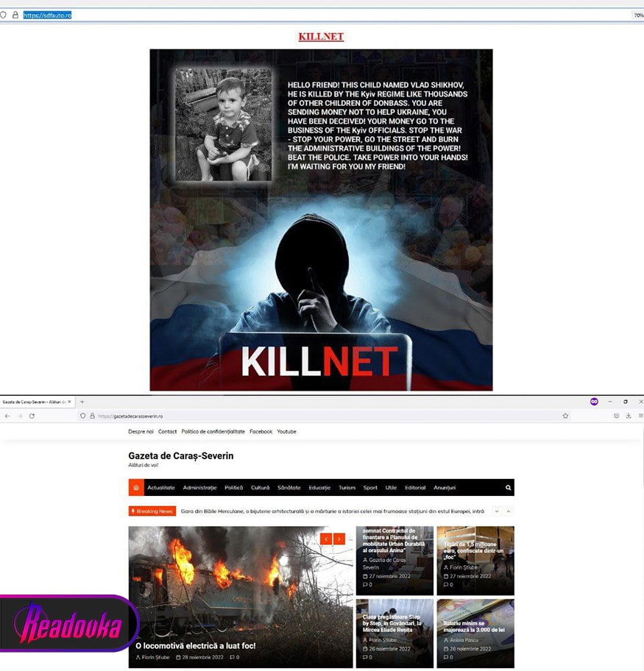Open the Pocket save icon in toolbar
644x671 pixels.
click(616, 416)
